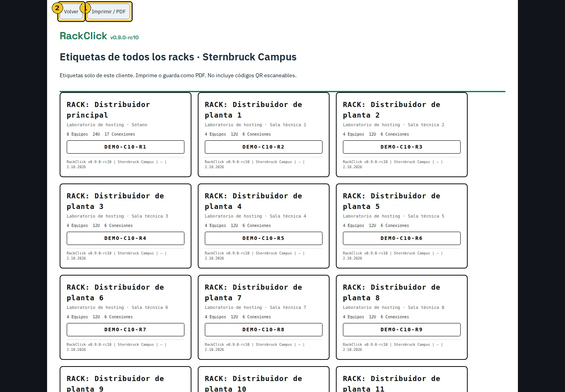The width and height of the screenshot is (565, 392).
Task: Click the "Sala técnica 5" location line
Action: coord(394,216)
